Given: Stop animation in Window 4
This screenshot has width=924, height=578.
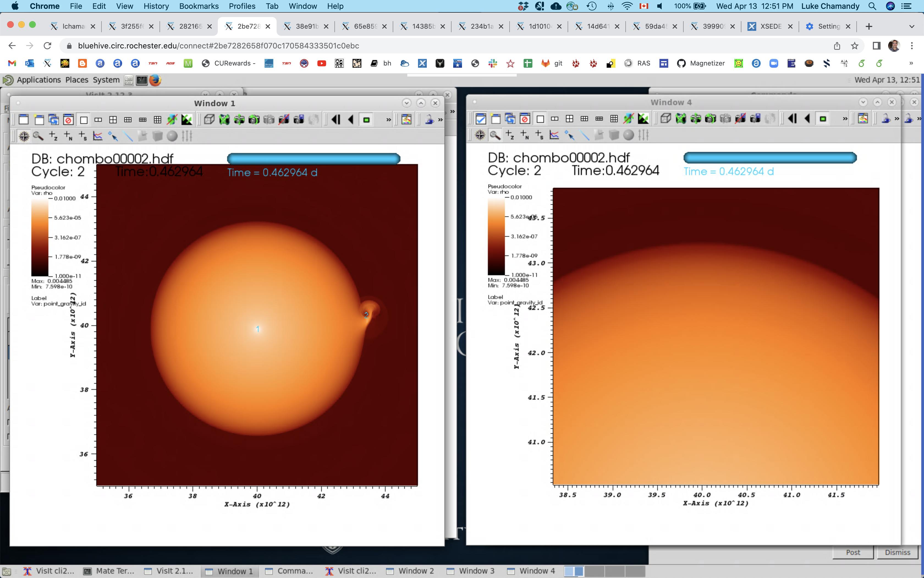Looking at the screenshot, I should coord(823,119).
